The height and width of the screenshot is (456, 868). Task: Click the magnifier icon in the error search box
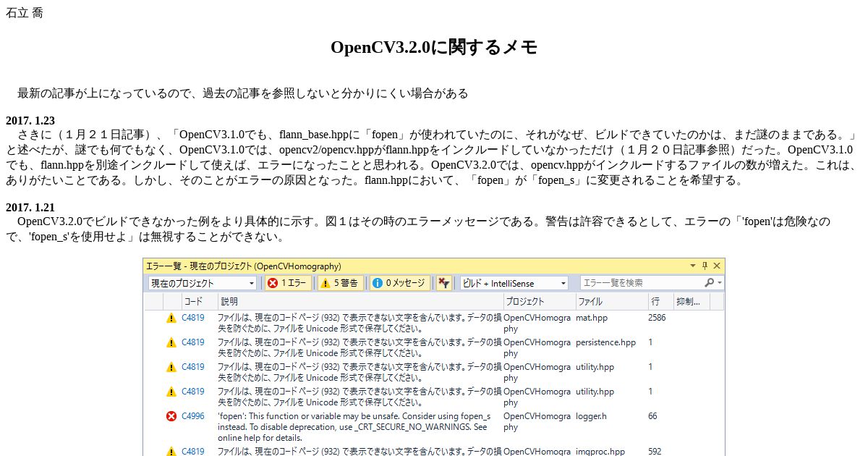(709, 283)
